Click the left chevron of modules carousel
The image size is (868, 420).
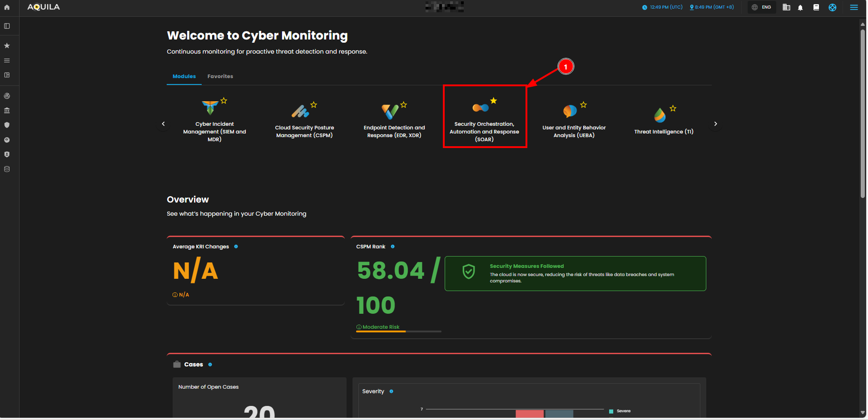164,124
